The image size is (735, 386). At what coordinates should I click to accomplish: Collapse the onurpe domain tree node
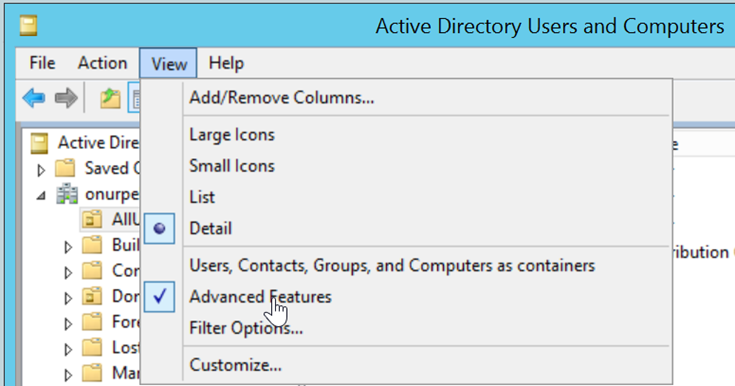[x=41, y=195]
